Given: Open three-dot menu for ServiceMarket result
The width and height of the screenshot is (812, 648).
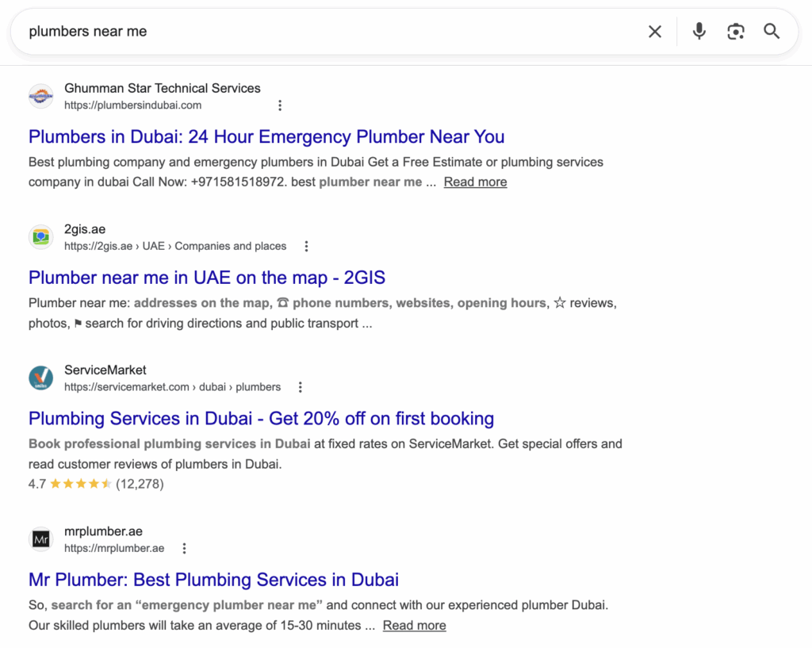Looking at the screenshot, I should coord(300,387).
